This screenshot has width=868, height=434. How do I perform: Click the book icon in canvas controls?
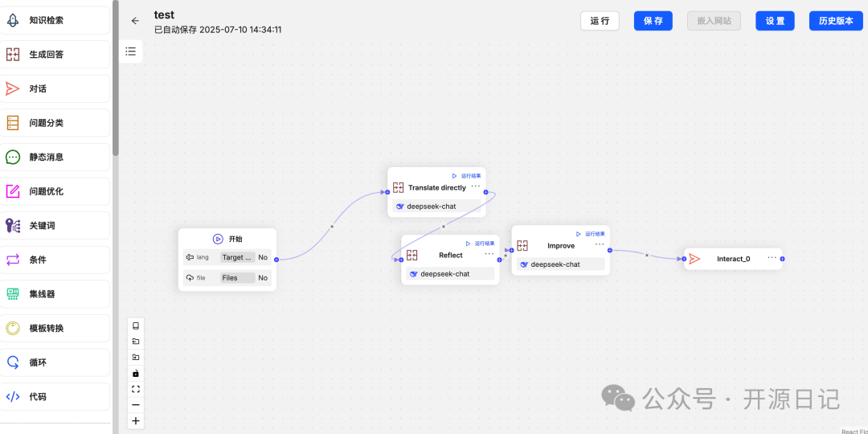click(x=136, y=326)
